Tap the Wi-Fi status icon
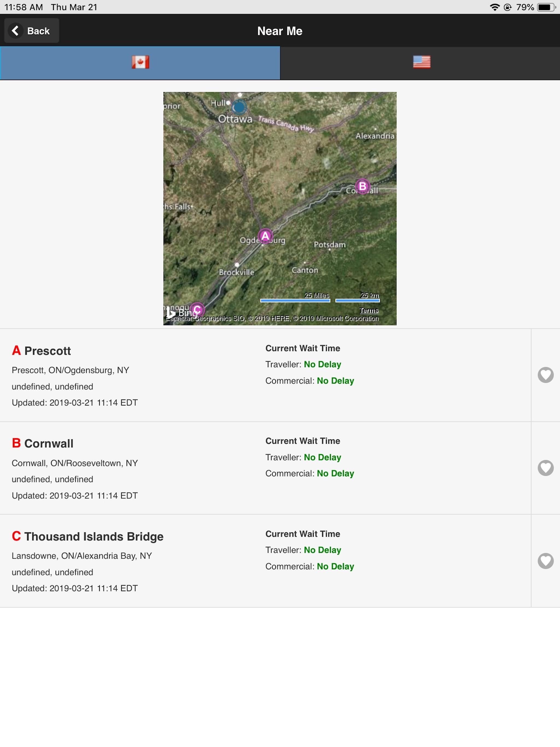The width and height of the screenshot is (560, 747). point(494,7)
